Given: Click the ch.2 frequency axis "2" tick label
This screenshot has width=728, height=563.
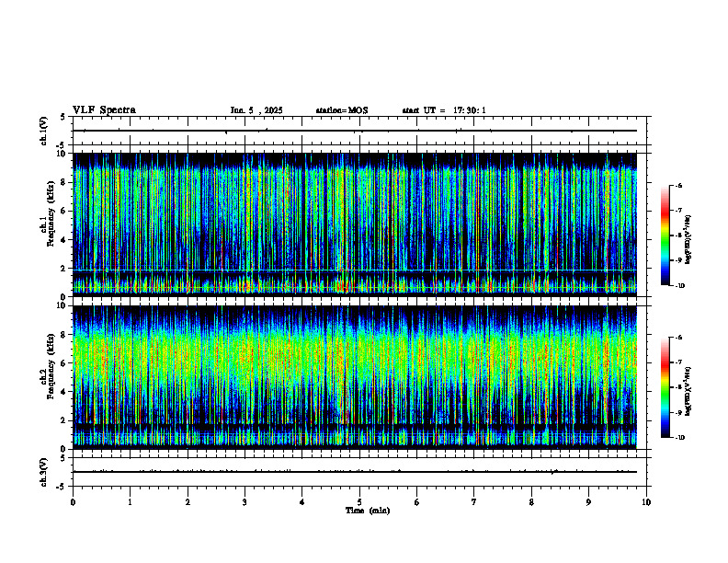Looking at the screenshot, I should point(64,420).
